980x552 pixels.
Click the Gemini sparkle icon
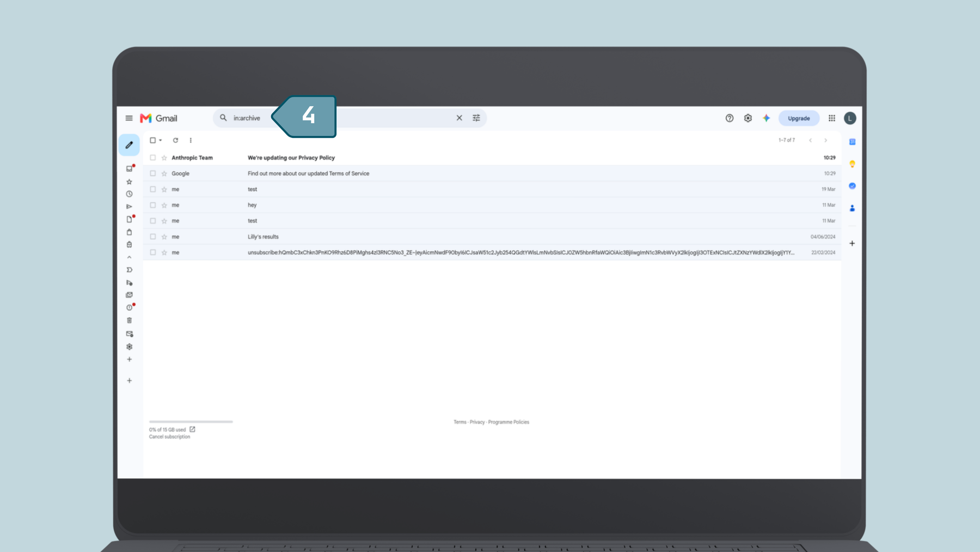(x=767, y=118)
